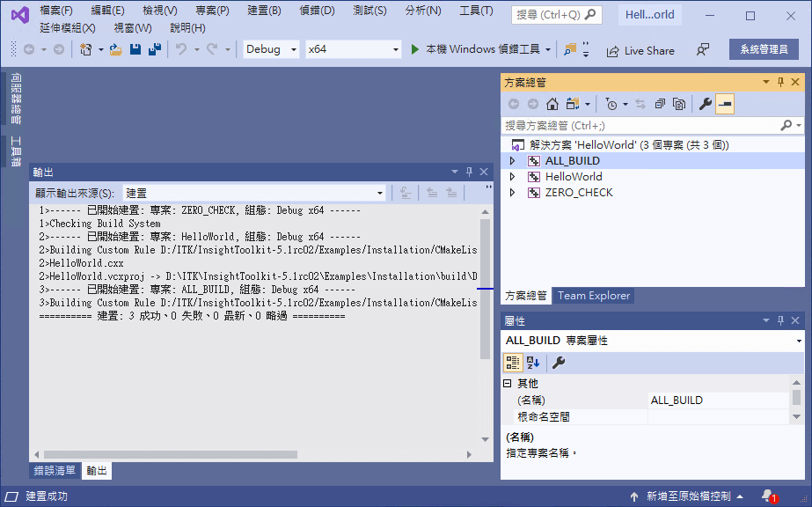Click the Output horizontal scrollbar thumb
This screenshot has height=507, width=812.
(x=171, y=455)
